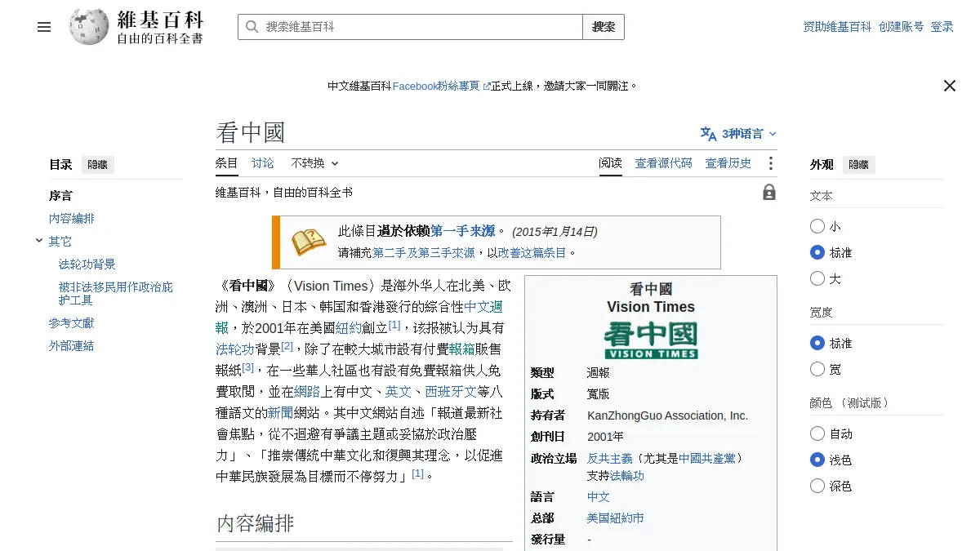This screenshot has width=980, height=551.
Task: Open the 新聞 link
Action: [x=281, y=413]
